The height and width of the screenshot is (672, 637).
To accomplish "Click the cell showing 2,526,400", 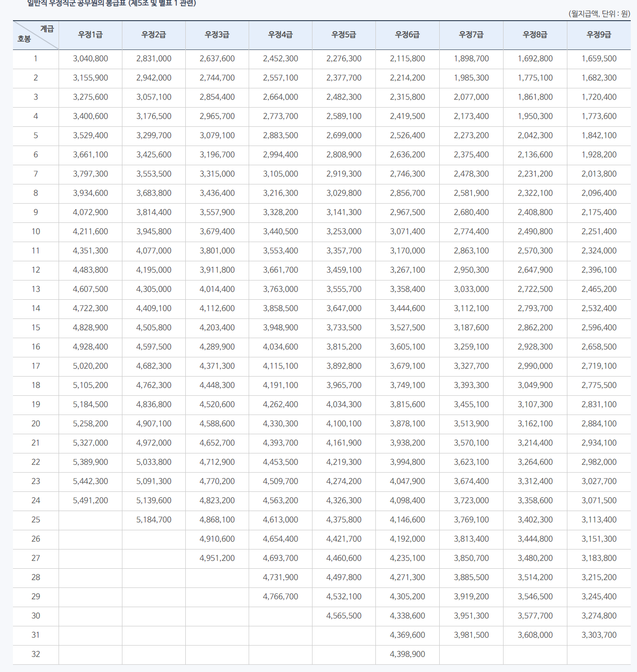I will 407,135.
